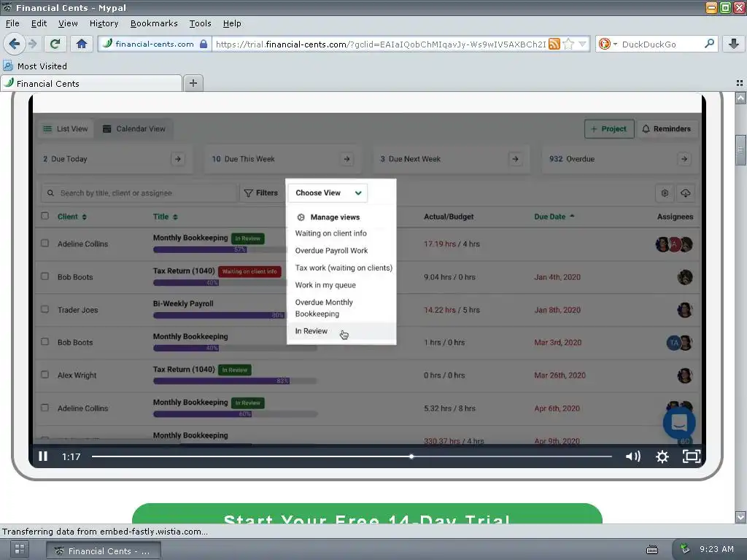
Task: Select the Work in my queue view
Action: pyautogui.click(x=325, y=285)
